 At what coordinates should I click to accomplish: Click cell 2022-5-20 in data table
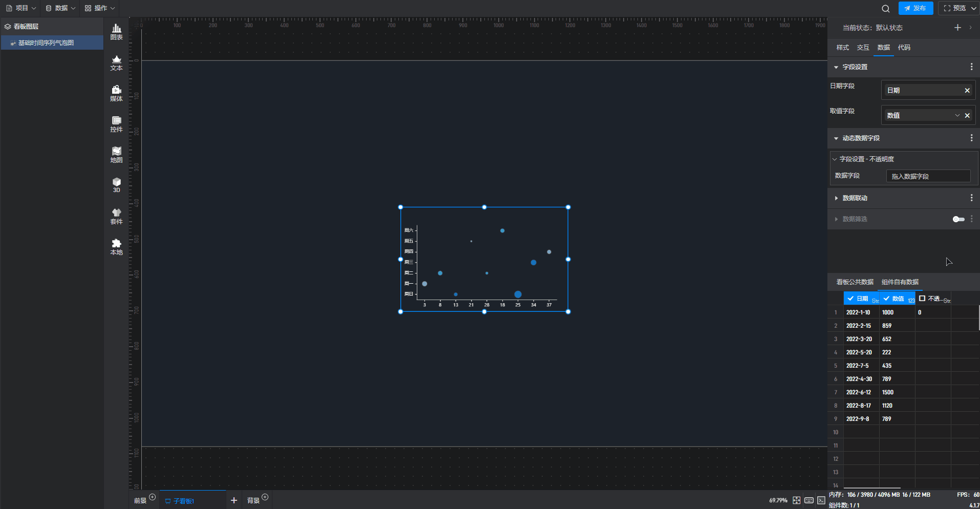[x=861, y=352]
